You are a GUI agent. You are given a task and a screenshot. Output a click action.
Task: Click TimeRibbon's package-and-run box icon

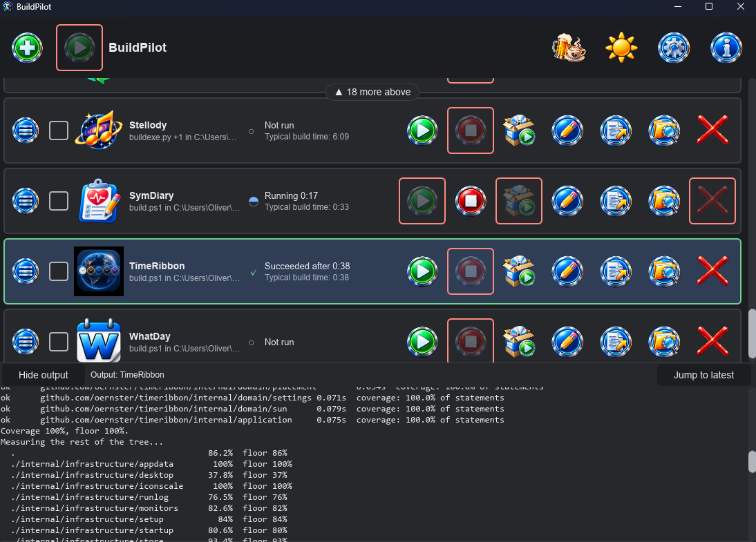point(519,271)
